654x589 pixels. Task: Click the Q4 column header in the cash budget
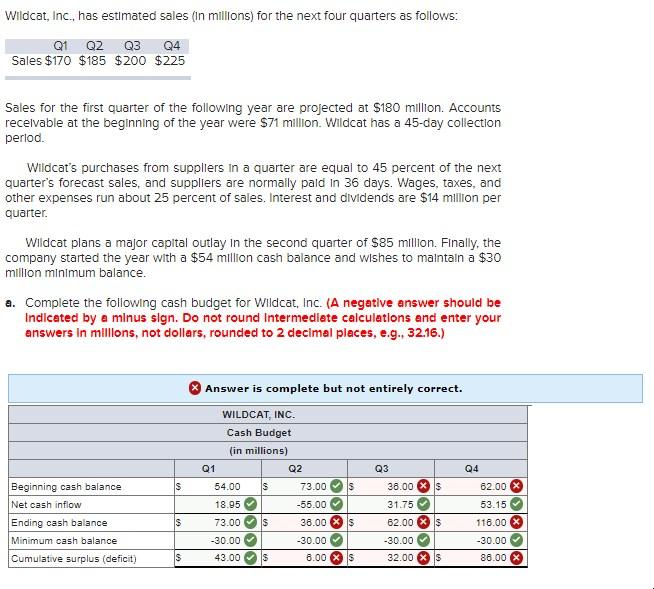[472, 468]
